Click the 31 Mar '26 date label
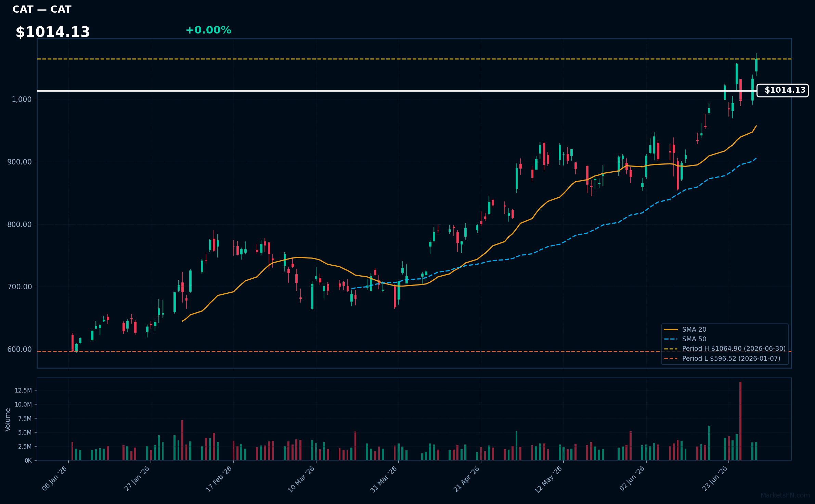 [384, 479]
